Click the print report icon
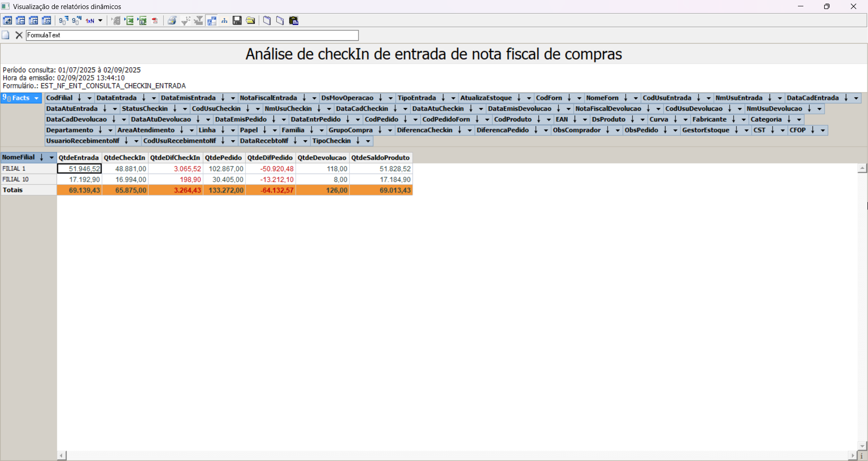The height and width of the screenshot is (461, 868). click(172, 20)
